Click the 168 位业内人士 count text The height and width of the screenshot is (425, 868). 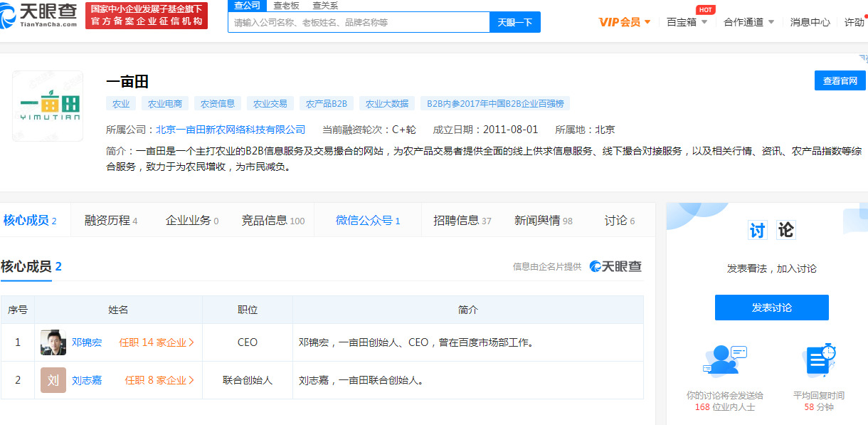tap(725, 407)
